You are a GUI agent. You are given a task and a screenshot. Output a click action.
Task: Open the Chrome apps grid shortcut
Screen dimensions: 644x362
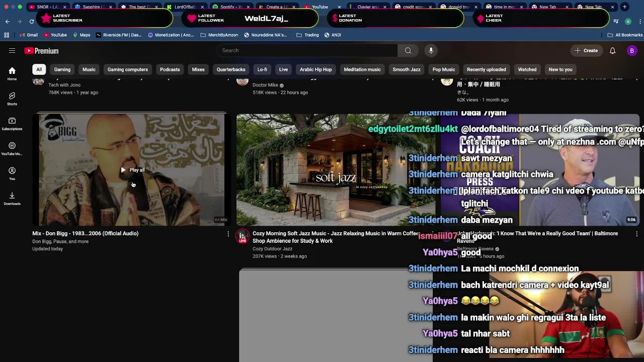[7, 35]
